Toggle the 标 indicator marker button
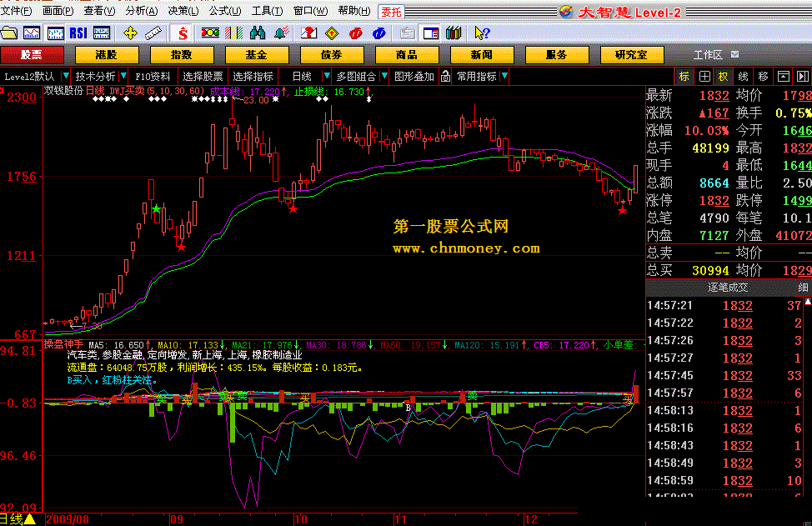The image size is (812, 526). coord(684,77)
